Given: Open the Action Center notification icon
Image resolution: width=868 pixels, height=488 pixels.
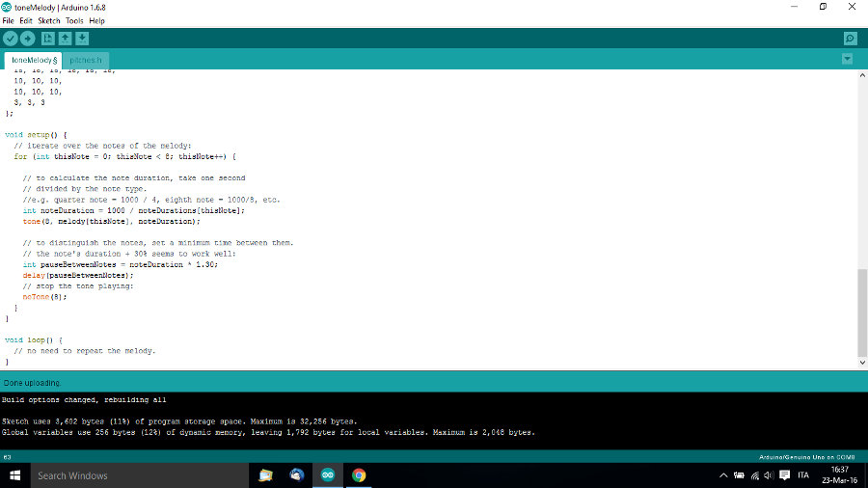Looking at the screenshot, I should click(784, 475).
